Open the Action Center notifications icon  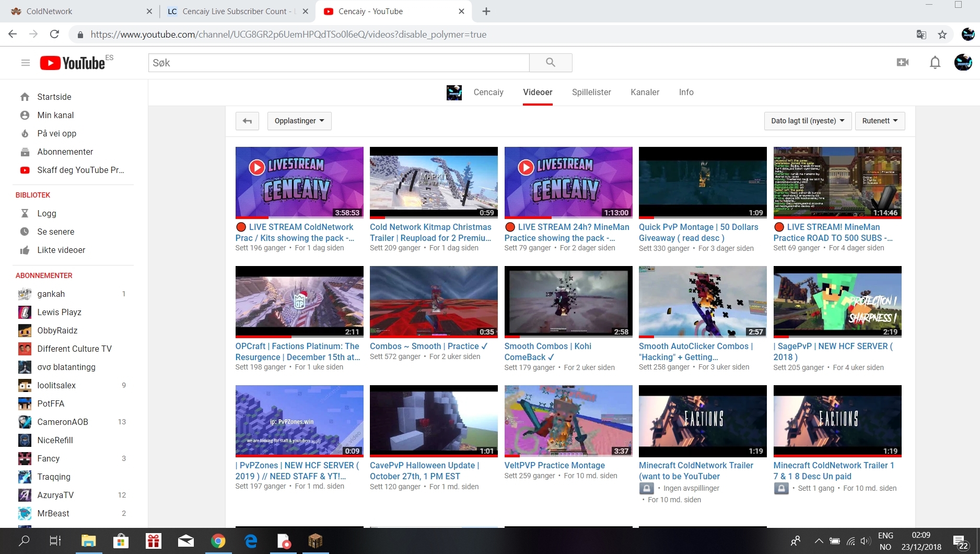(x=960, y=541)
